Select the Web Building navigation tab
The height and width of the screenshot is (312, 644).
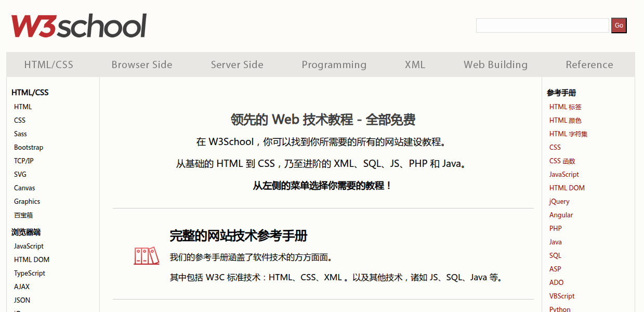click(495, 64)
